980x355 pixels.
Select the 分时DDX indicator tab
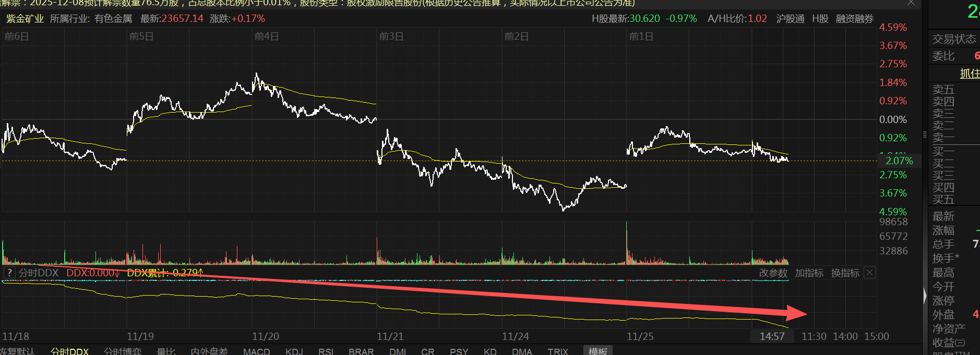click(69, 351)
